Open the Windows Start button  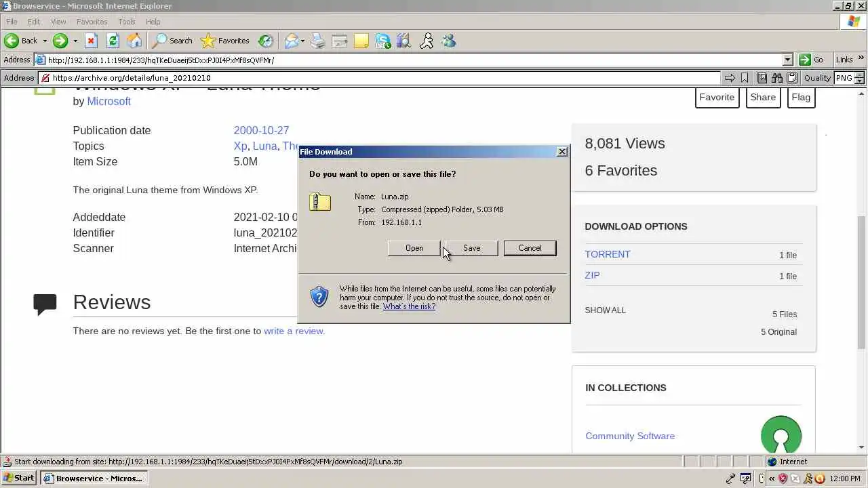click(x=19, y=478)
